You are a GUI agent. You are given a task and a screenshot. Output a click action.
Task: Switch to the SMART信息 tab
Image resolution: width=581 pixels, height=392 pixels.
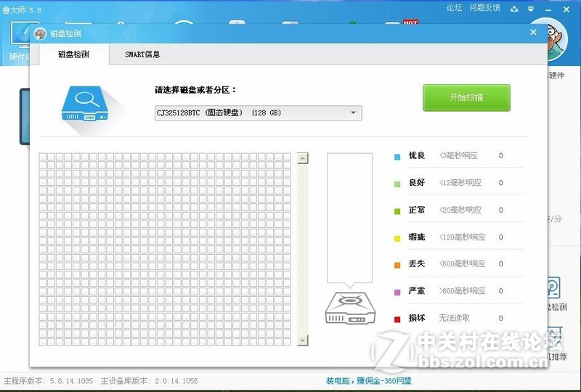click(142, 54)
